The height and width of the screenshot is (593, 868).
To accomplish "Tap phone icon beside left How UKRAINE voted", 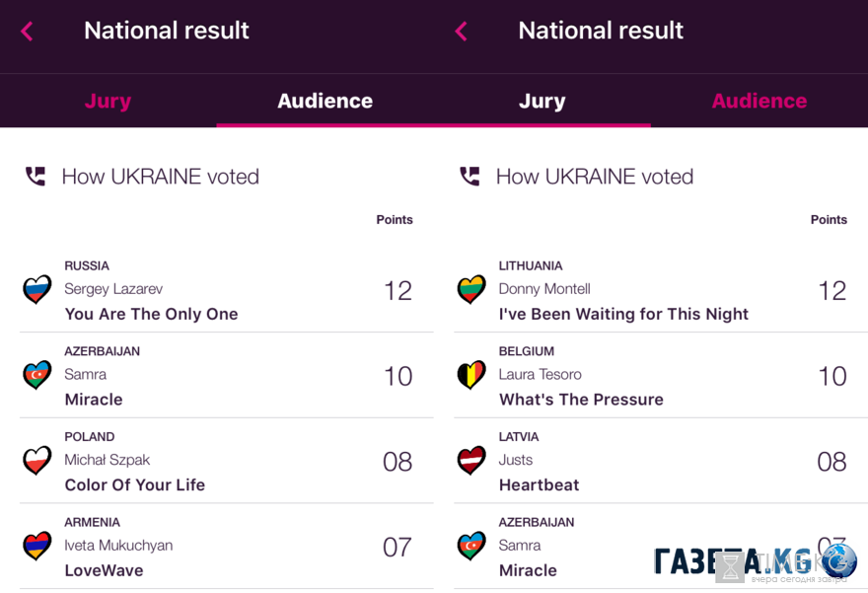I will tap(36, 176).
